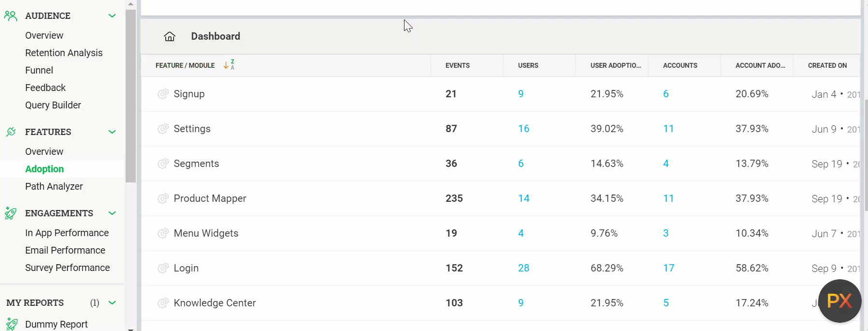Screen dimensions: 868x331
Task: Open the PX floating badge
Action: click(x=840, y=301)
